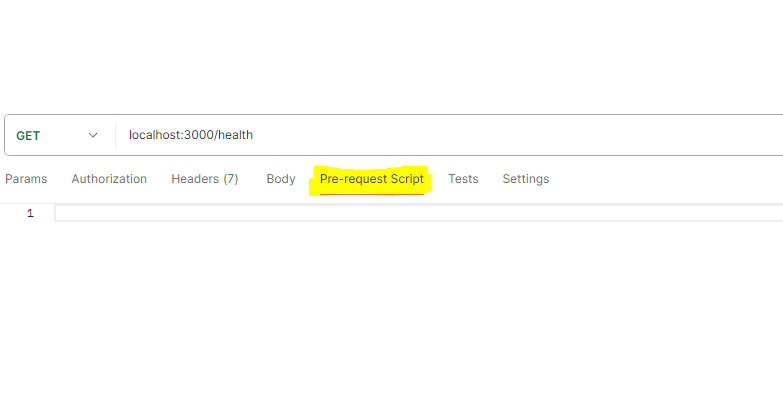Image resolution: width=783 pixels, height=396 pixels.
Task: Click the red underline under Pre-request Script
Action: tap(372, 193)
